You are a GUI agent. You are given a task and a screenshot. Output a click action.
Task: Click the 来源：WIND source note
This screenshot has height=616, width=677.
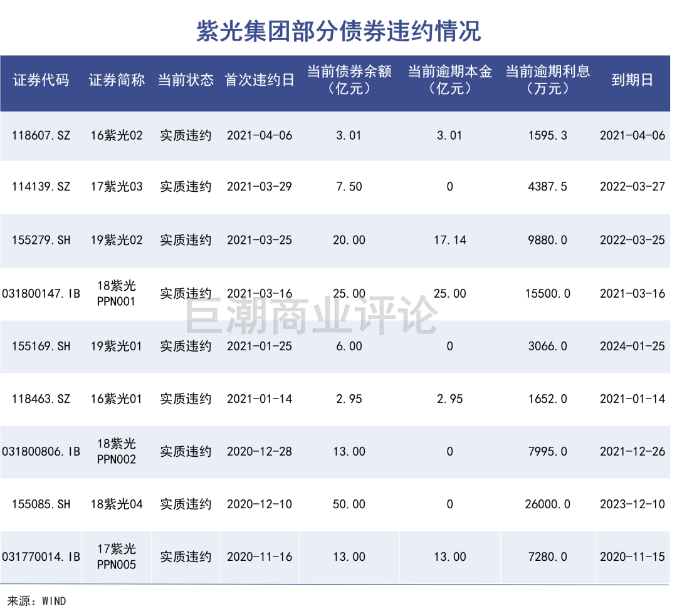tap(36, 601)
